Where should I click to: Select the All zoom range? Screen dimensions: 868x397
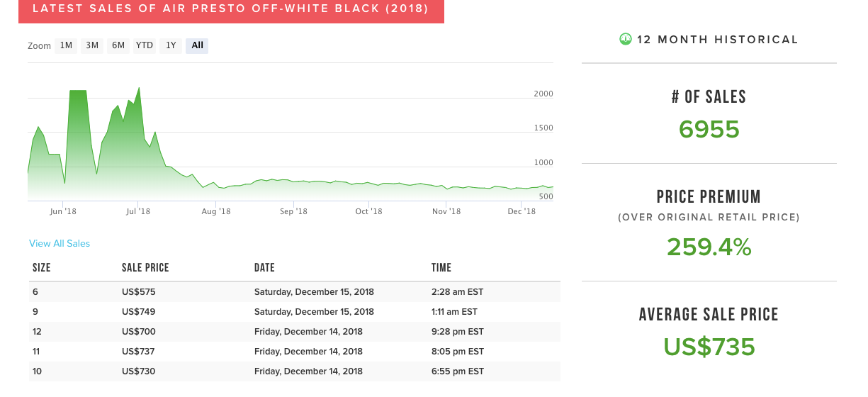[197, 45]
